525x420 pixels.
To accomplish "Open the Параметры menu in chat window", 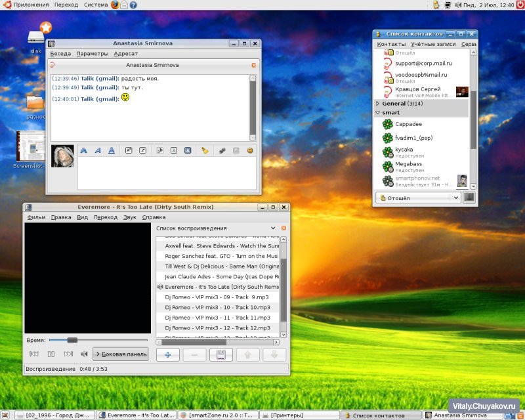I will click(93, 54).
